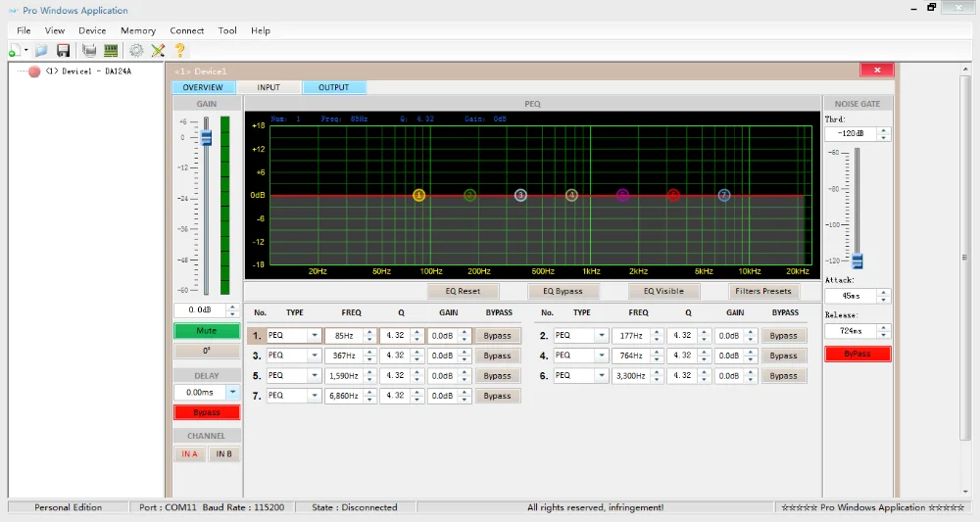This screenshot has height=522, width=980.
Task: Open TYPE dropdown for band 6
Action: point(602,376)
